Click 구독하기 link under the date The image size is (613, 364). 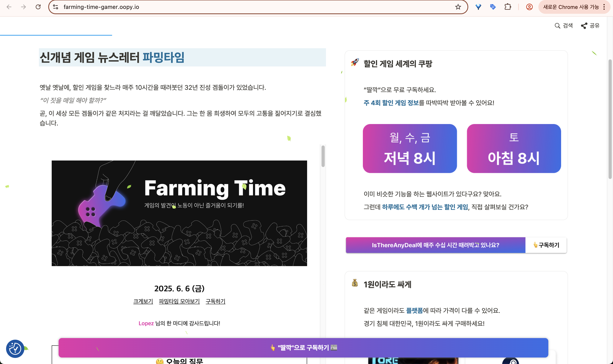tap(215, 301)
